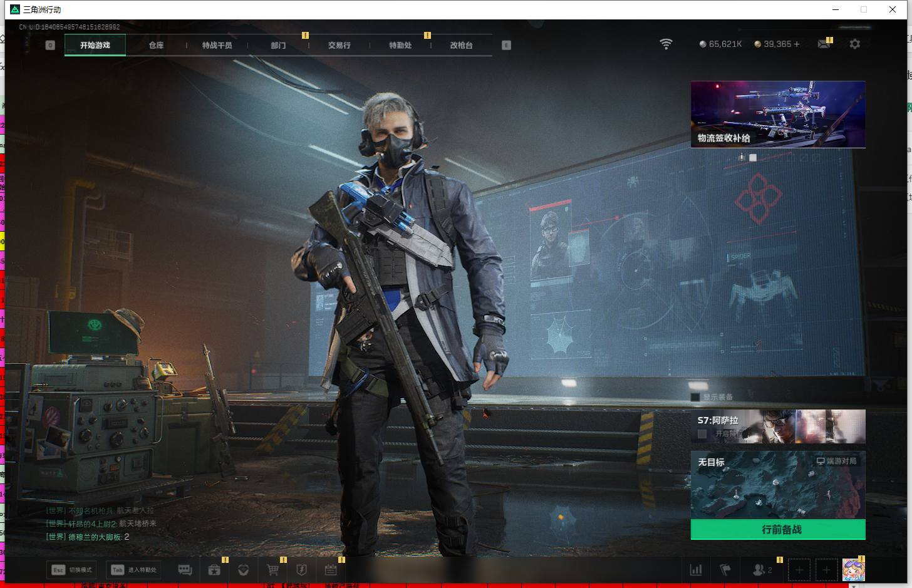
Task: Check the network signal icon
Action: pyautogui.click(x=666, y=44)
